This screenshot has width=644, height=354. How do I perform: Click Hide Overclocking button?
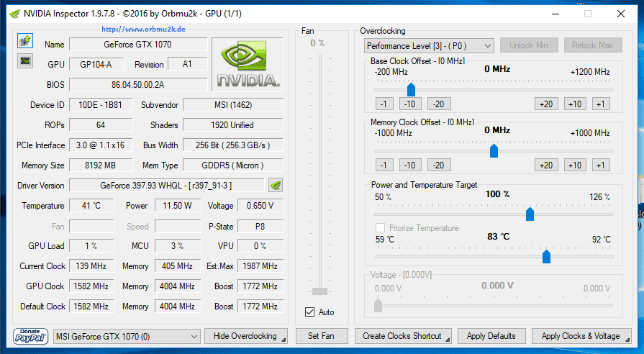pyautogui.click(x=246, y=336)
